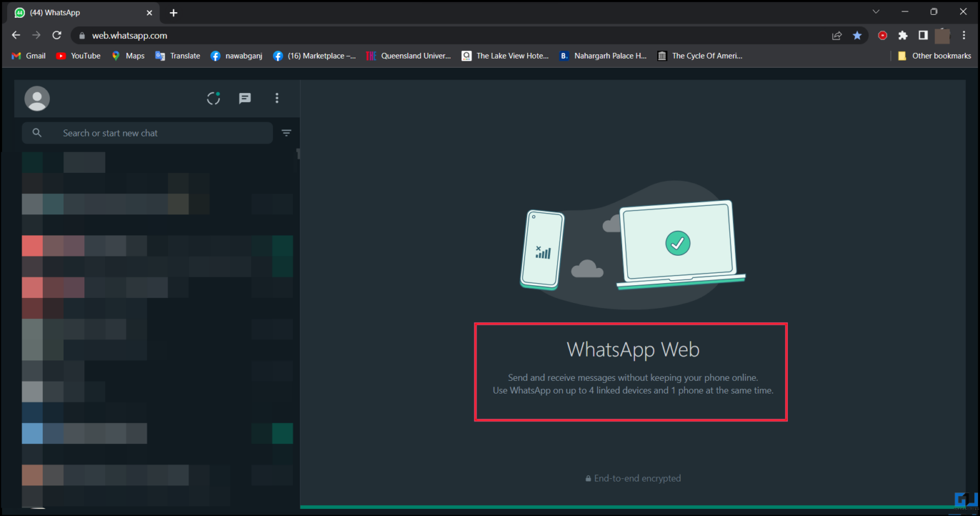The width and height of the screenshot is (980, 516).
Task: Open the Other bookmarks folder
Action: (x=934, y=55)
